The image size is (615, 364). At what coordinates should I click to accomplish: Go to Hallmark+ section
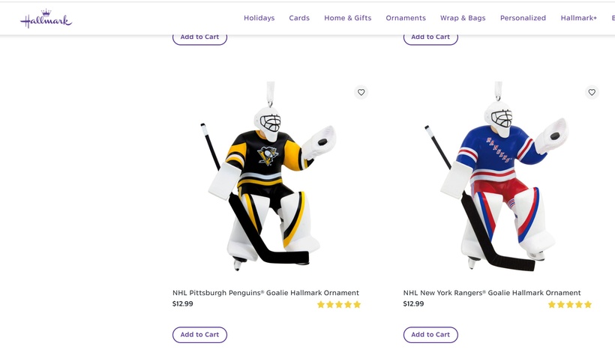578,18
